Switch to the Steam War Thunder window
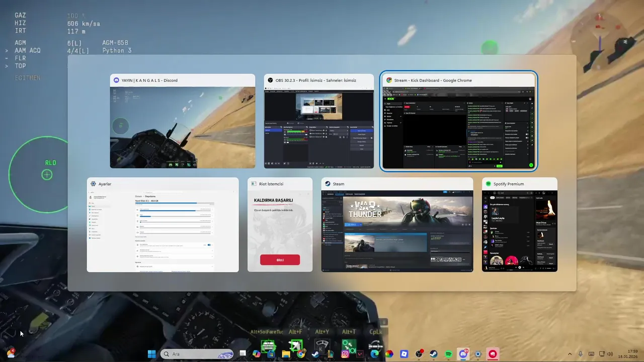Image resolution: width=644 pixels, height=362 pixels. pos(397,225)
